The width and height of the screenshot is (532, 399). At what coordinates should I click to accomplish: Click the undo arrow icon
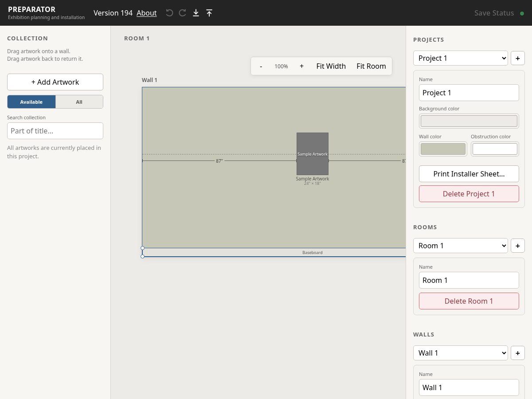(x=169, y=13)
